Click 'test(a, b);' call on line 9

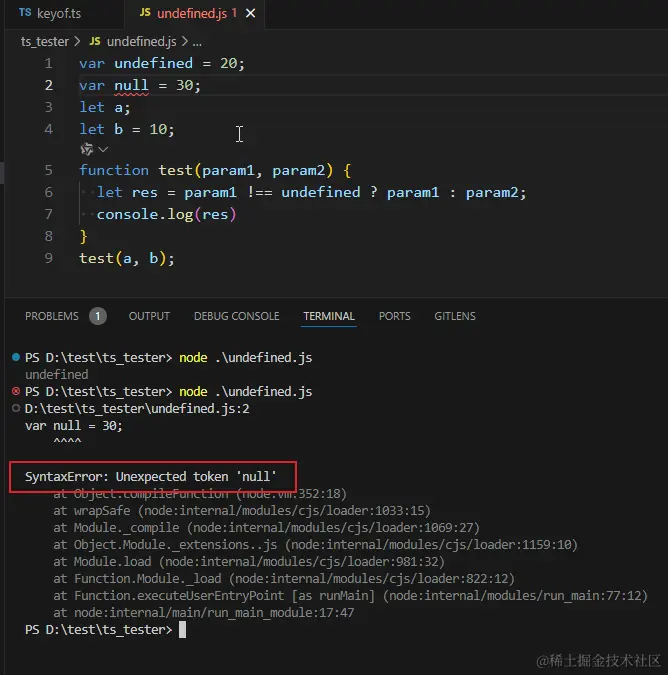coord(127,258)
